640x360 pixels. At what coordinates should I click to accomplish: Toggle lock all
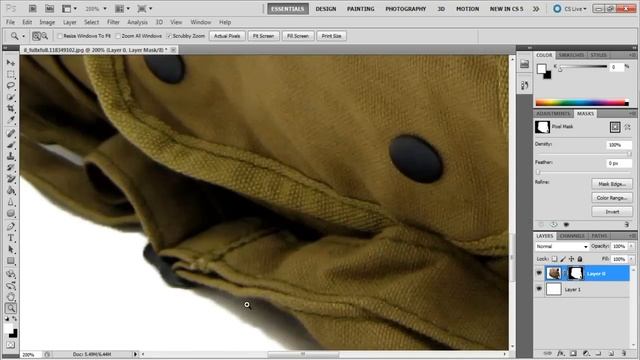pyautogui.click(x=580, y=259)
